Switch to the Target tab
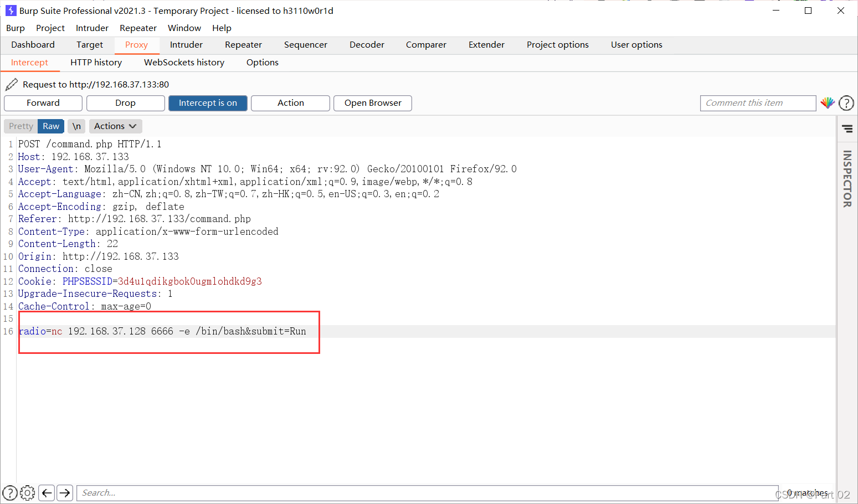858x504 pixels. coord(90,45)
